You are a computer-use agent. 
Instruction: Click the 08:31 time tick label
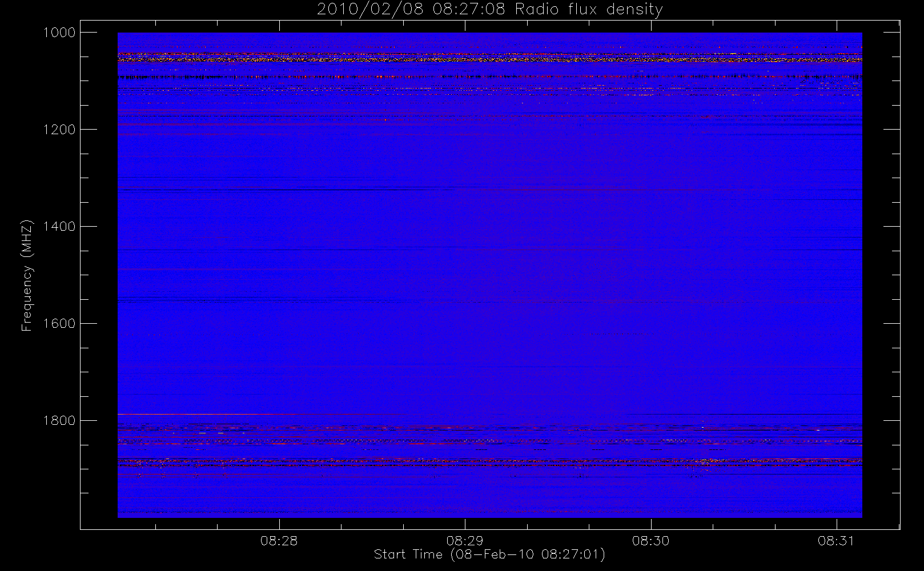point(836,541)
